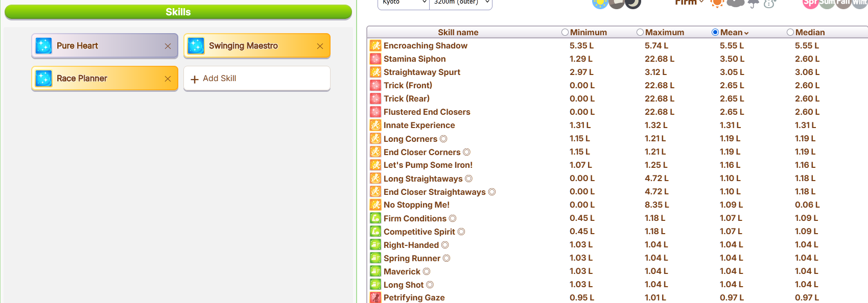Select the Median radio button
Screen dimensions: 868x303
click(x=790, y=32)
